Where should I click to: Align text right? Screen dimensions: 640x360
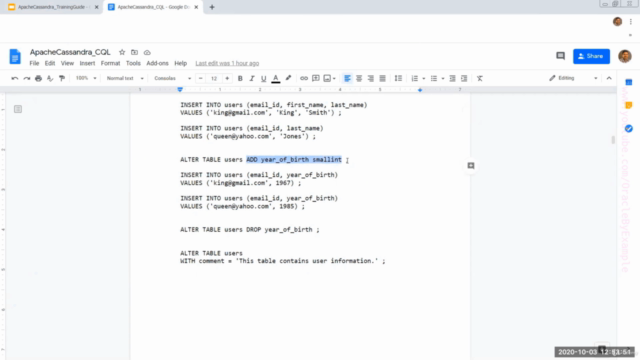[371, 78]
